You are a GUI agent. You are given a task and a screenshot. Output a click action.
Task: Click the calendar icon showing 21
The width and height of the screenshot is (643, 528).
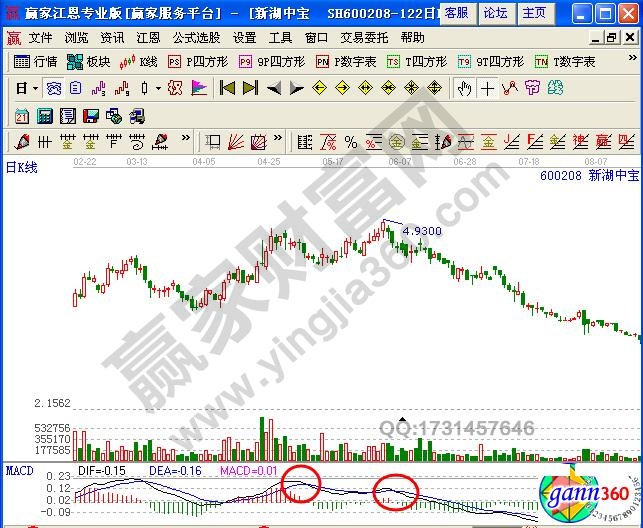(x=22, y=115)
